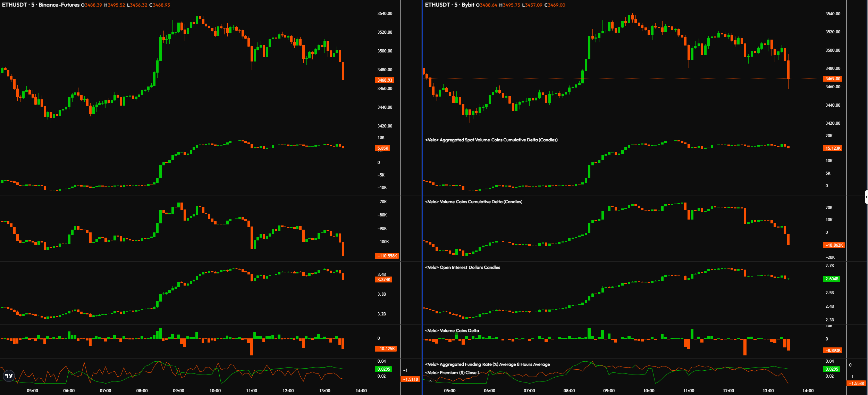Select the Volume Coins Delta indicator label

click(452, 331)
